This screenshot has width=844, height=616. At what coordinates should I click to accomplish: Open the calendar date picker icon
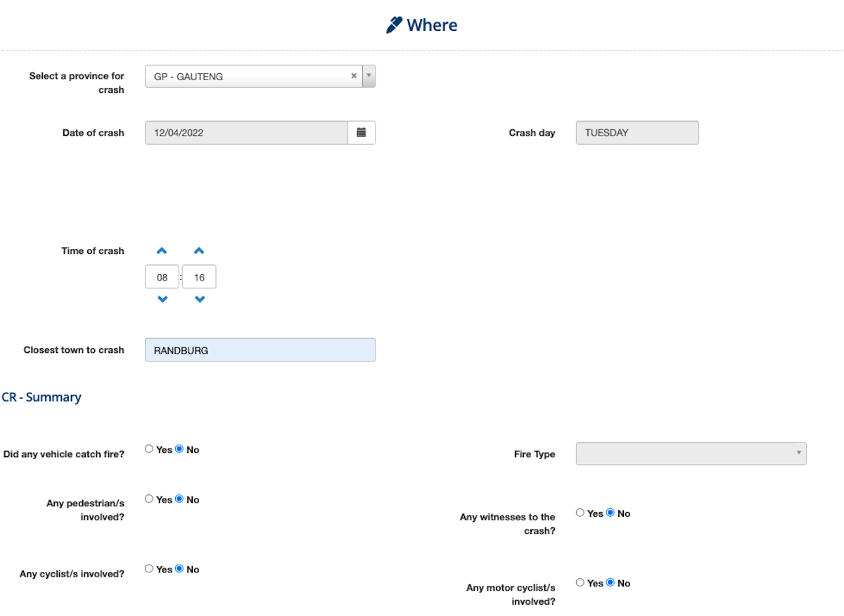[x=362, y=133]
